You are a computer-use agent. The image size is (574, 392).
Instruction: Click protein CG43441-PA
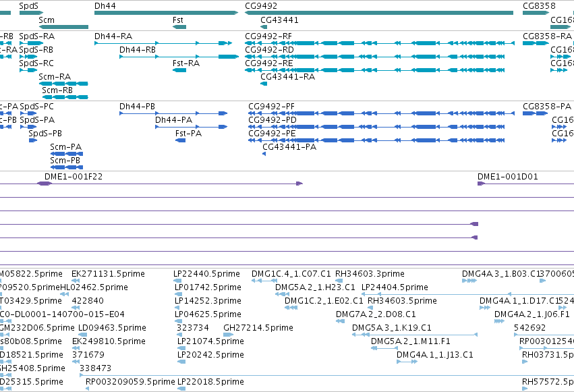click(264, 154)
